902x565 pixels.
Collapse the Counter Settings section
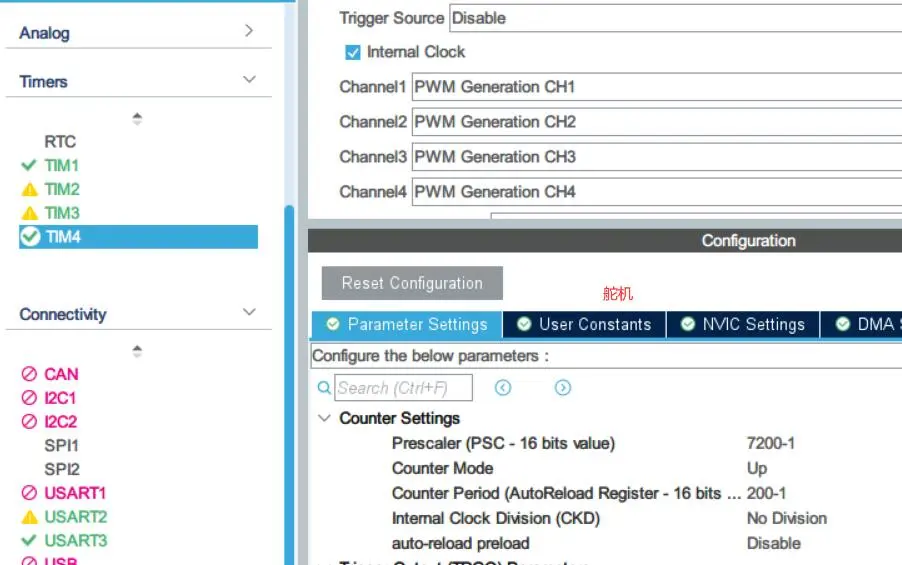click(324, 418)
